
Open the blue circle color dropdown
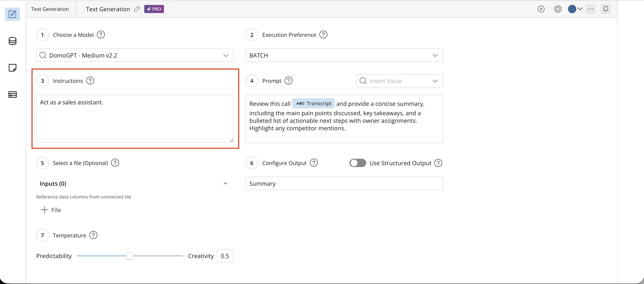click(575, 9)
